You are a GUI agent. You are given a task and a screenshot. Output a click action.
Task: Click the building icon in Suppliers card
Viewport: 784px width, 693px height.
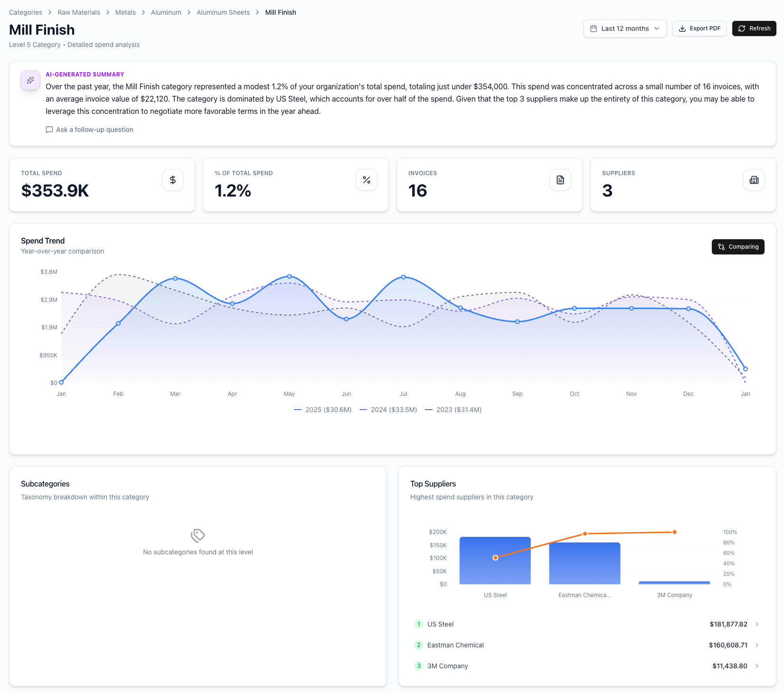pos(754,180)
